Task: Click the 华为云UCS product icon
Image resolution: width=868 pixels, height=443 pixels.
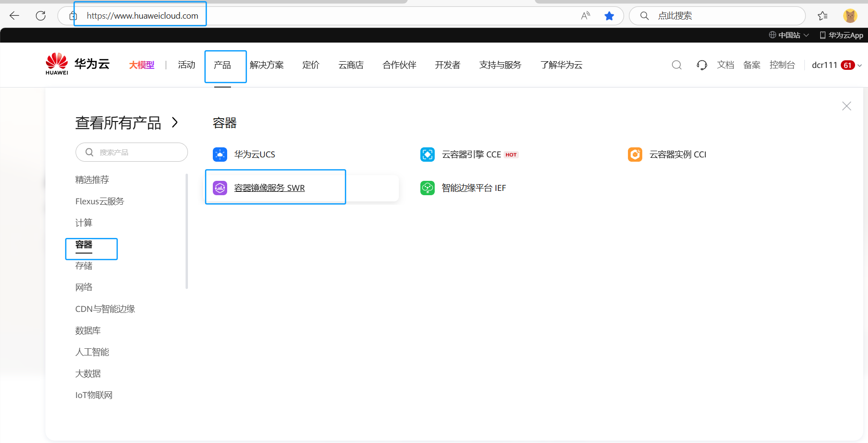Action: [220, 155]
